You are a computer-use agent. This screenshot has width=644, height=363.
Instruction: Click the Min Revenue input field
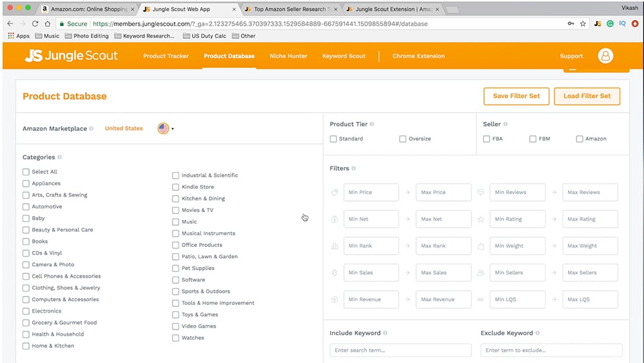click(x=372, y=299)
